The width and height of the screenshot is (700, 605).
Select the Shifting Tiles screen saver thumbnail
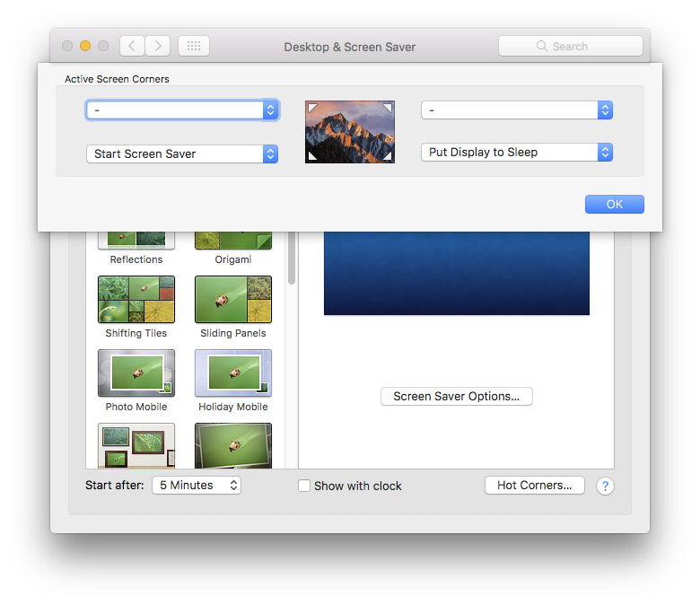tap(136, 299)
